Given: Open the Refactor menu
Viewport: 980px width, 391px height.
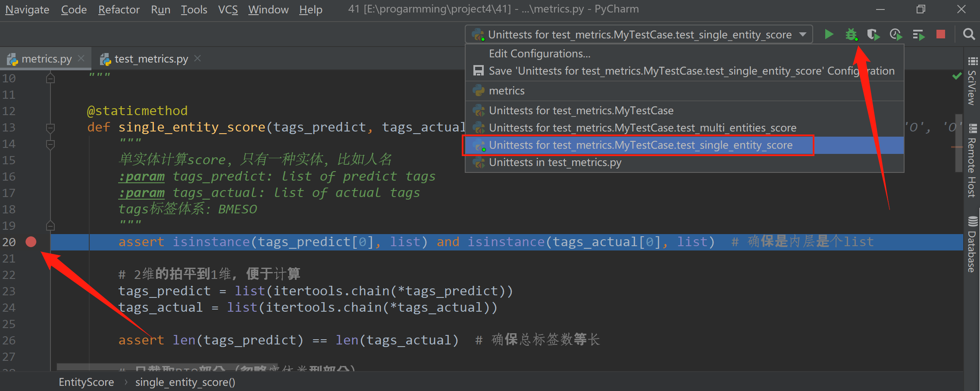Looking at the screenshot, I should [119, 9].
